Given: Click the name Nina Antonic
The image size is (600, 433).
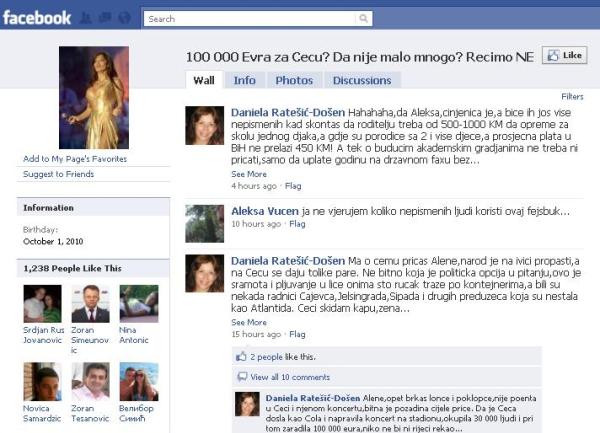Looking at the screenshot, I should click(x=134, y=335).
